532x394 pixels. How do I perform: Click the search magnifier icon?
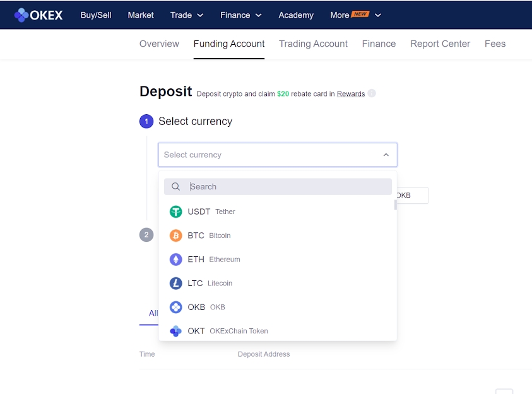175,186
